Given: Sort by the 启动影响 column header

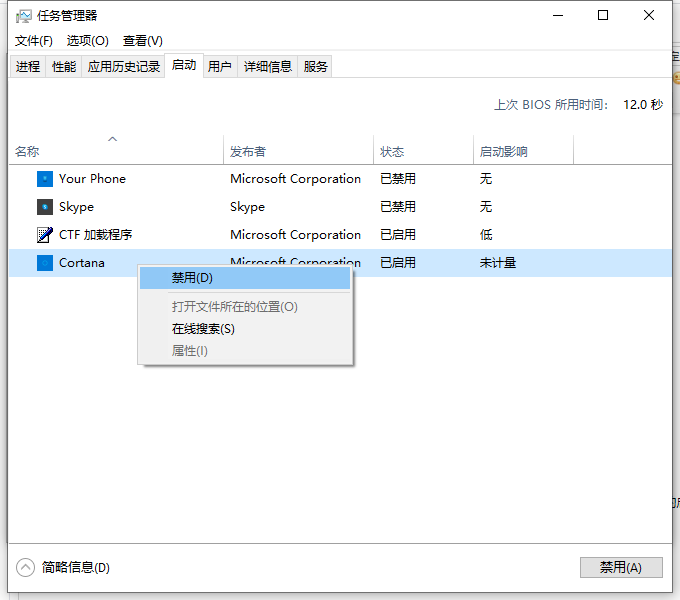Looking at the screenshot, I should tap(503, 152).
